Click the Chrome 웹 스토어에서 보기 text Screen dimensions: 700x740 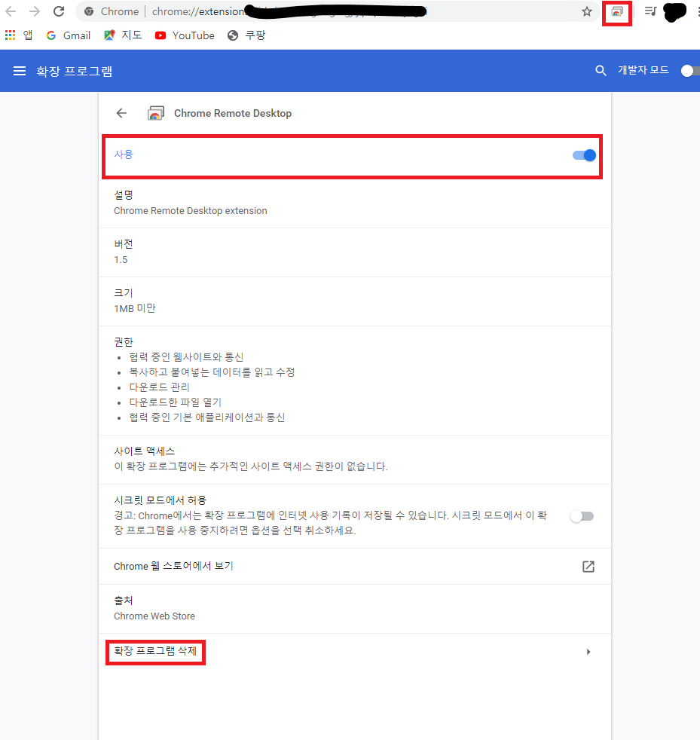click(174, 567)
